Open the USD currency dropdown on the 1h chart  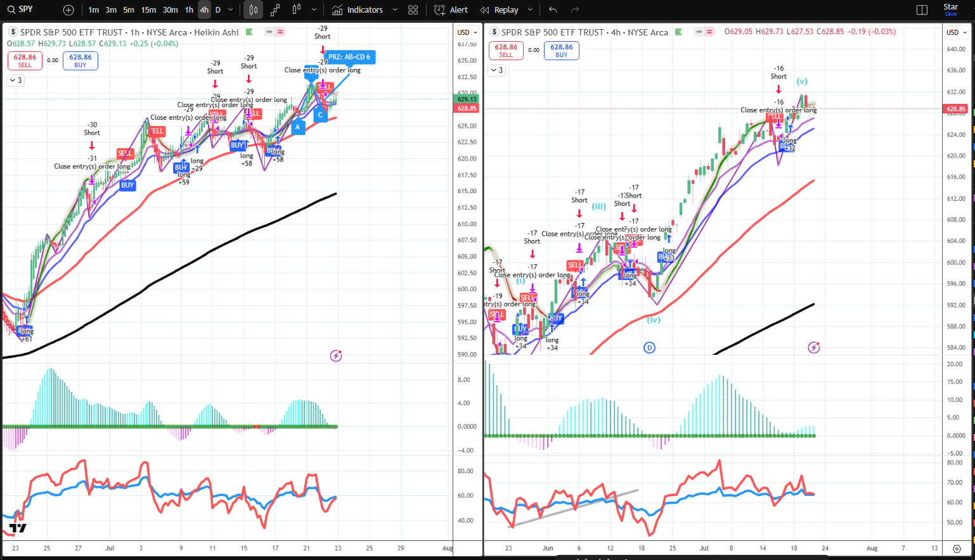point(467,32)
